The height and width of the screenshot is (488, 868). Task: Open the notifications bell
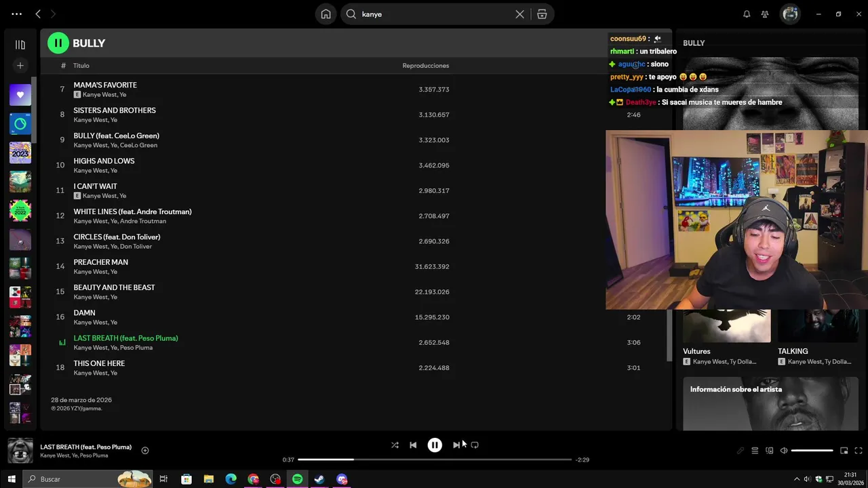[x=747, y=14]
